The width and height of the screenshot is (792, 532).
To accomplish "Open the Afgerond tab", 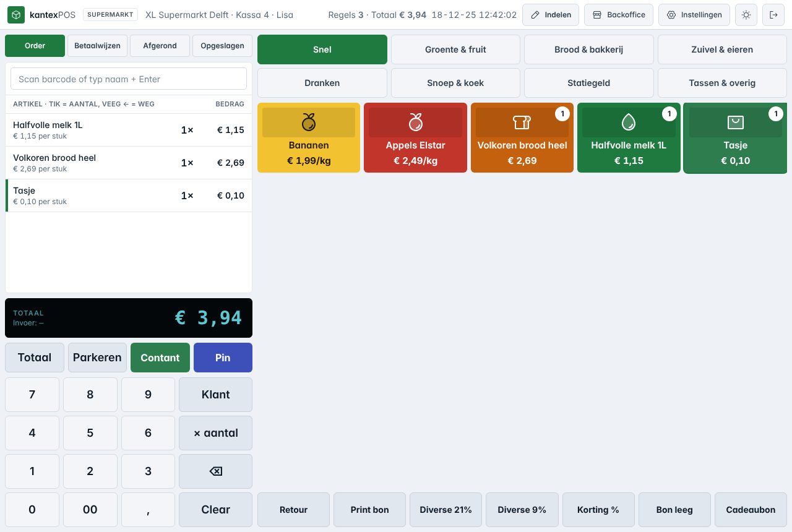I will click(x=160, y=46).
